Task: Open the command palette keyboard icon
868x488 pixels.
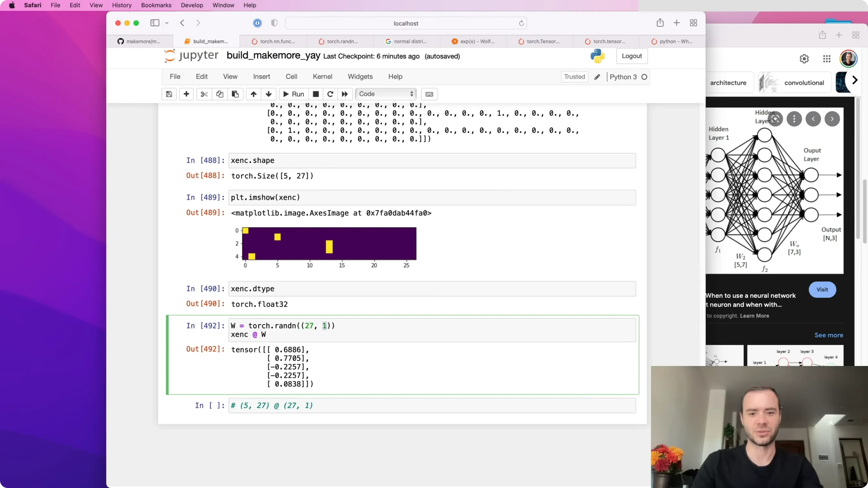Action: click(x=429, y=94)
